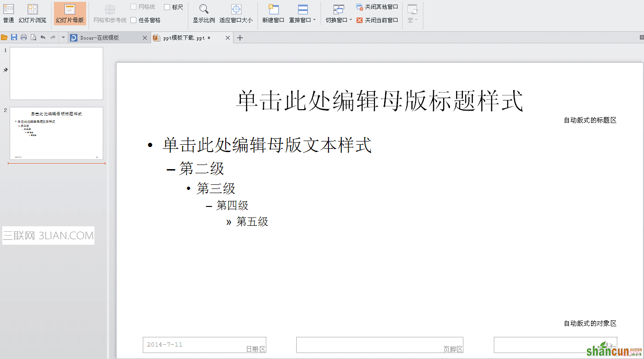Click the Macro (宏) icon
The image size is (644, 359).
(412, 9)
